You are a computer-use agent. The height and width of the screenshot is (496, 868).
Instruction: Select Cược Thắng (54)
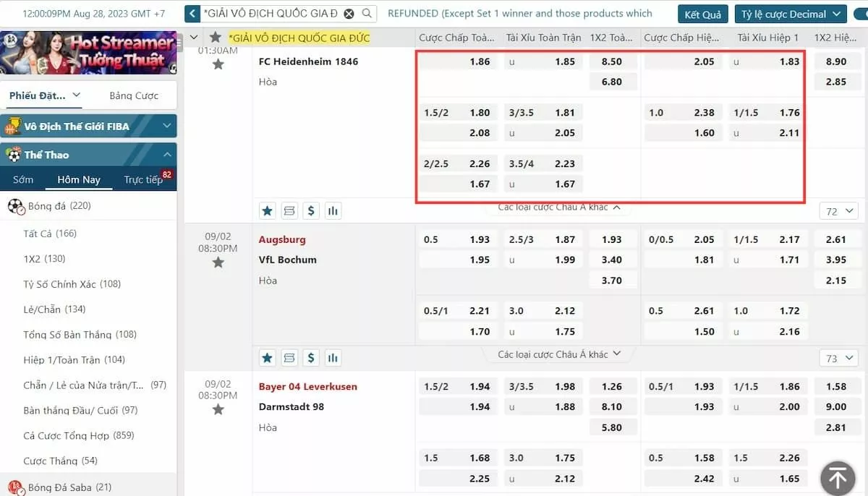tap(61, 461)
